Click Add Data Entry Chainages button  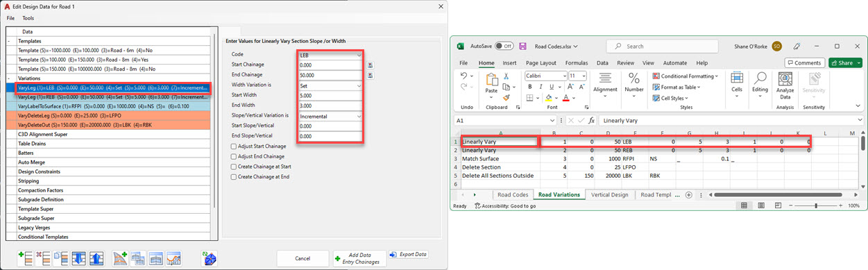[x=359, y=258]
